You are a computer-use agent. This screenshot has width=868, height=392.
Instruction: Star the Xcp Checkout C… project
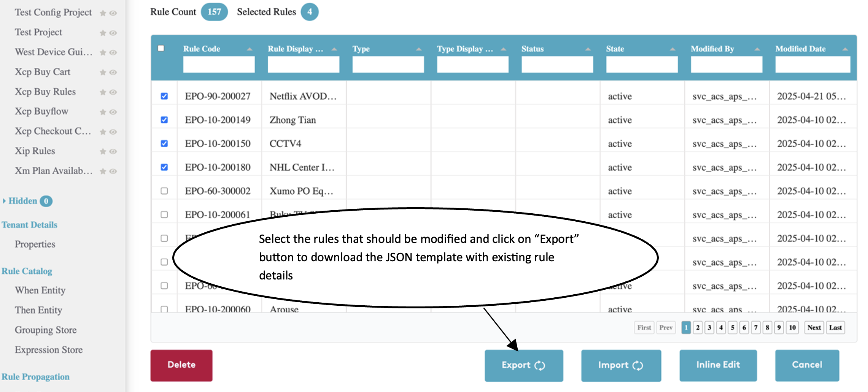click(103, 132)
